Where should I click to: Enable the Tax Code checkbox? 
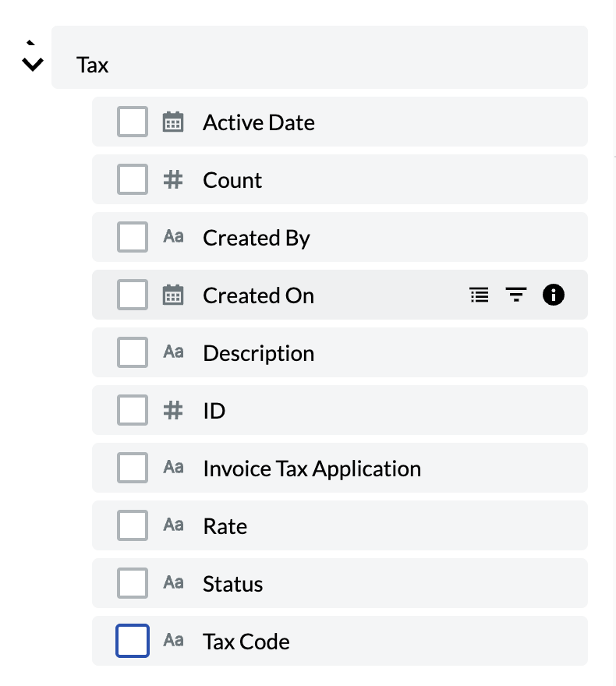[133, 642]
